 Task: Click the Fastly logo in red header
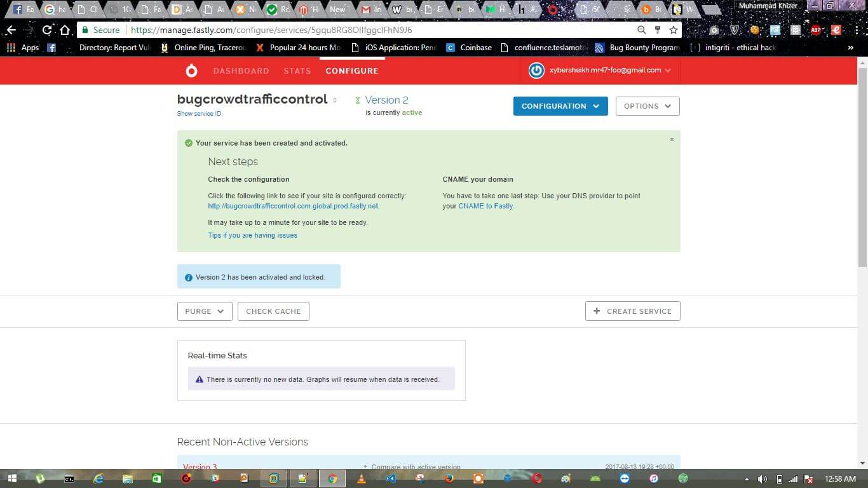pos(191,71)
